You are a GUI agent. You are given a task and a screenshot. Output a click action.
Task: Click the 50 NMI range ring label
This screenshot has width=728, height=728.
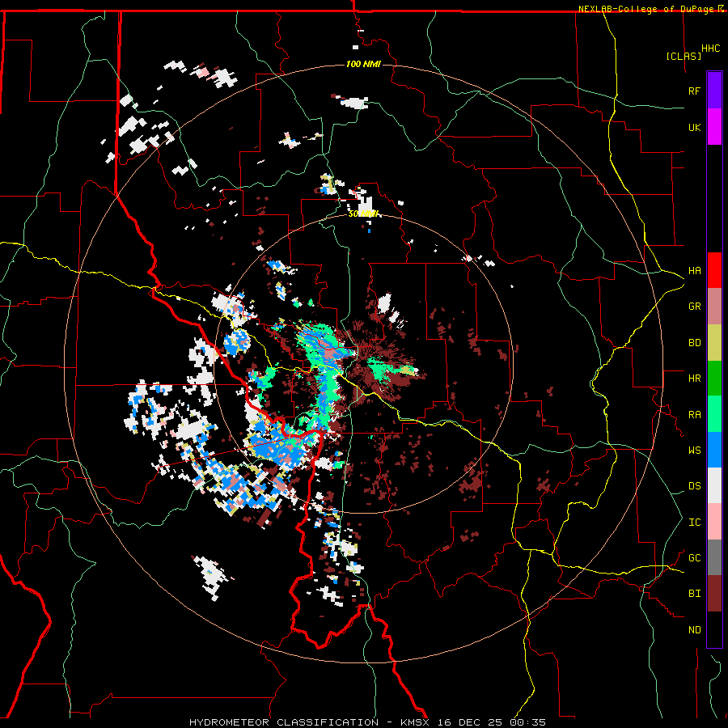[x=363, y=214]
